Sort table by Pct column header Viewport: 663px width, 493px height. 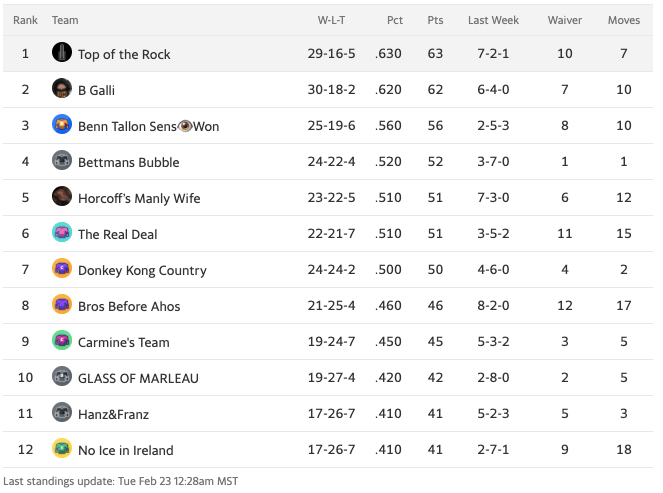(395, 20)
